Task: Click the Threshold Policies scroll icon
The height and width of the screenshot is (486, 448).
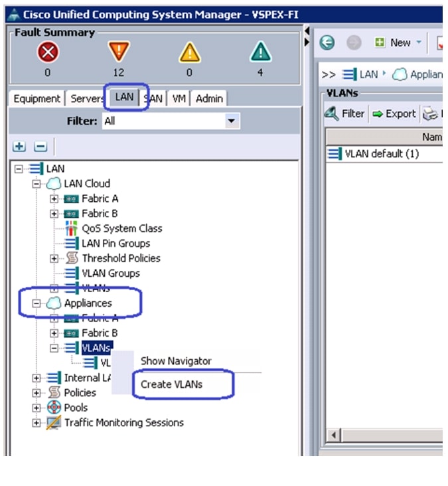Action: click(72, 258)
